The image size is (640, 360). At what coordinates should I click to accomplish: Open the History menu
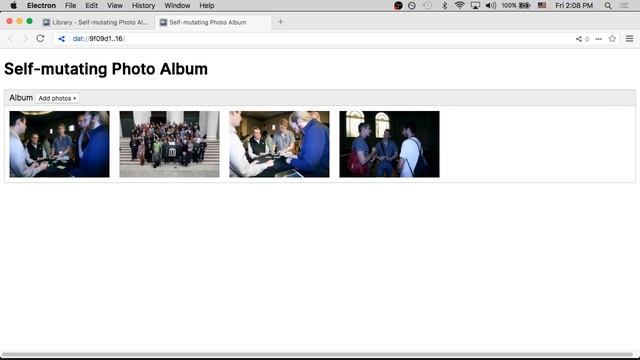point(143,5)
